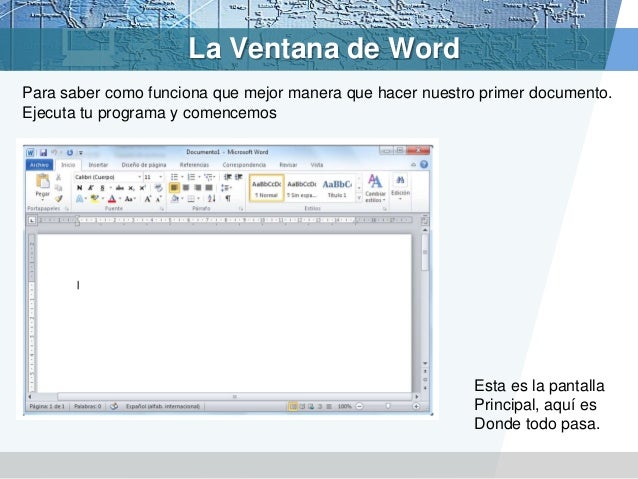Switch to the Vista tab

pyautogui.click(x=317, y=165)
